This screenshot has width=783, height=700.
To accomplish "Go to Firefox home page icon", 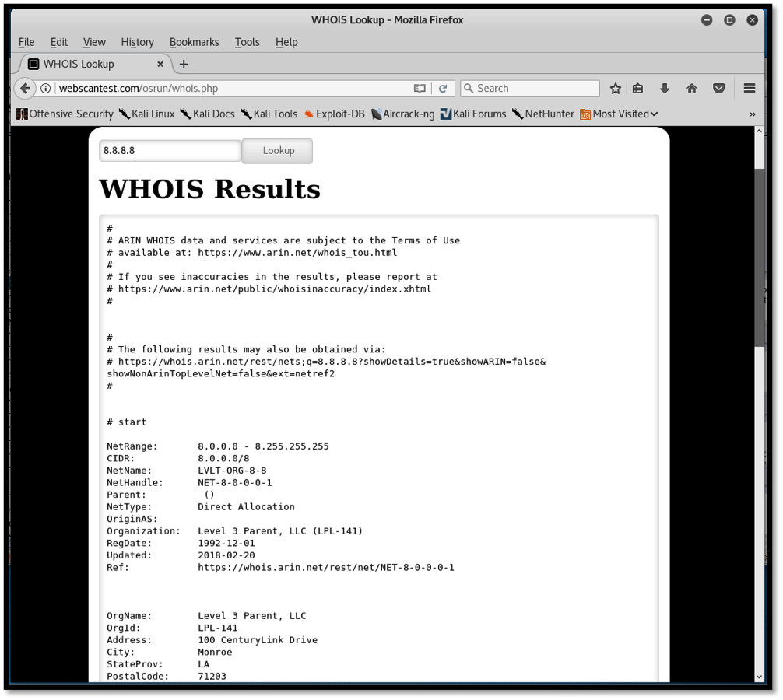I will click(691, 89).
